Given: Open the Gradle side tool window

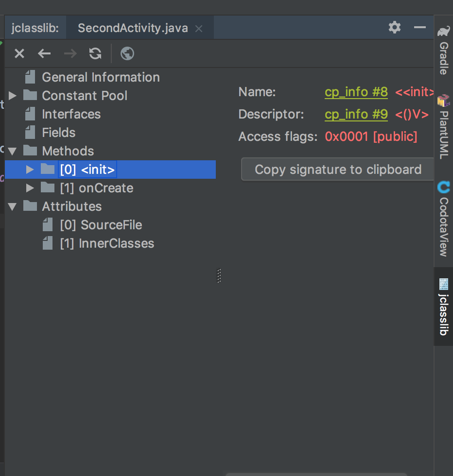Looking at the screenshot, I should 443,51.
